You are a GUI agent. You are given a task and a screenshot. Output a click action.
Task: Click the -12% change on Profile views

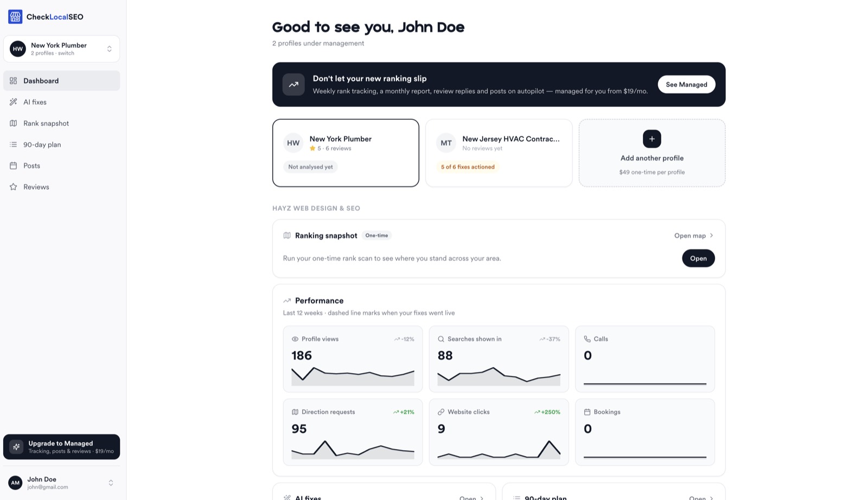coord(404,339)
